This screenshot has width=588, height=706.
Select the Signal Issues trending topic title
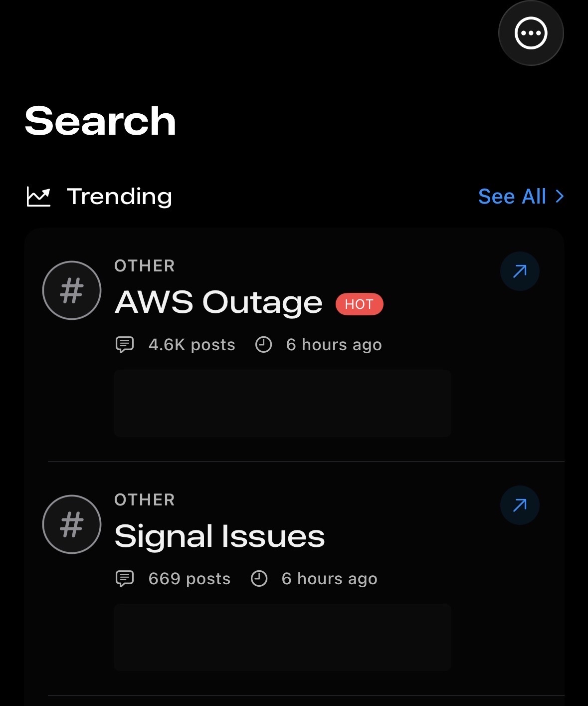(219, 536)
